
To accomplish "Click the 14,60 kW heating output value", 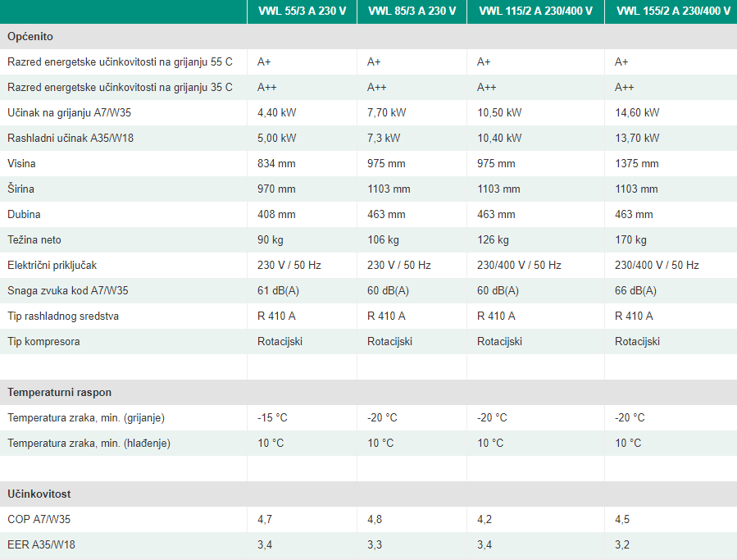I will tap(637, 113).
